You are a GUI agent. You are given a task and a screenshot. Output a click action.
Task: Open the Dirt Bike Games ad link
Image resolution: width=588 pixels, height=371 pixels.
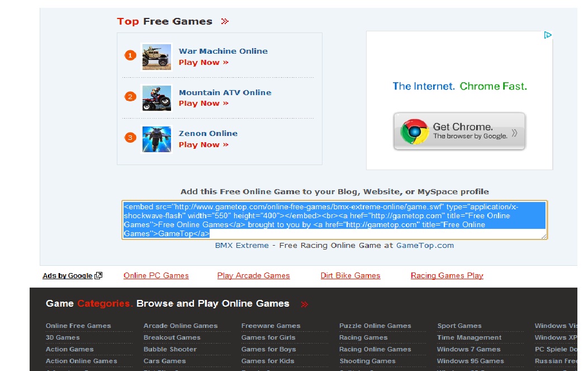coord(350,276)
